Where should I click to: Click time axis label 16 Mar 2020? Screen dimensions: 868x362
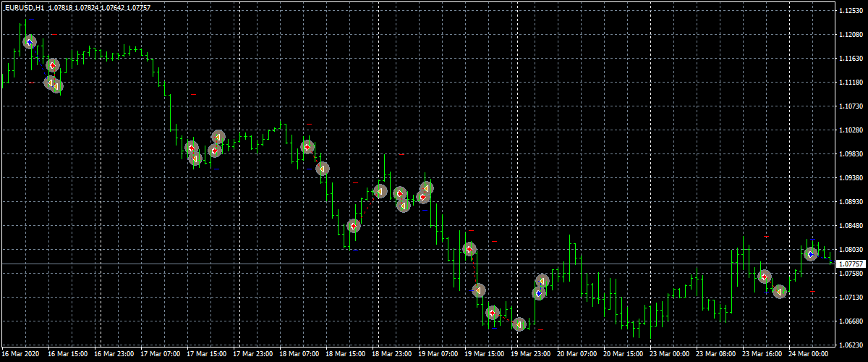pos(22,355)
